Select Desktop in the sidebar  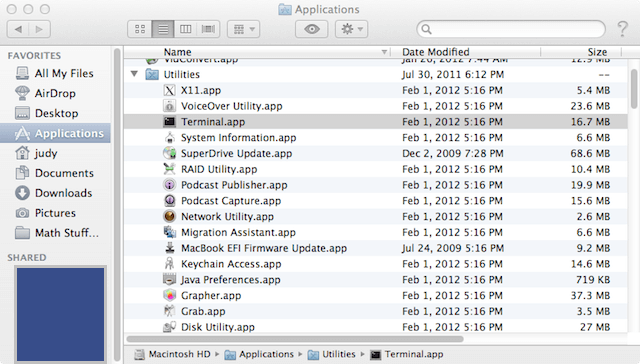point(55,113)
